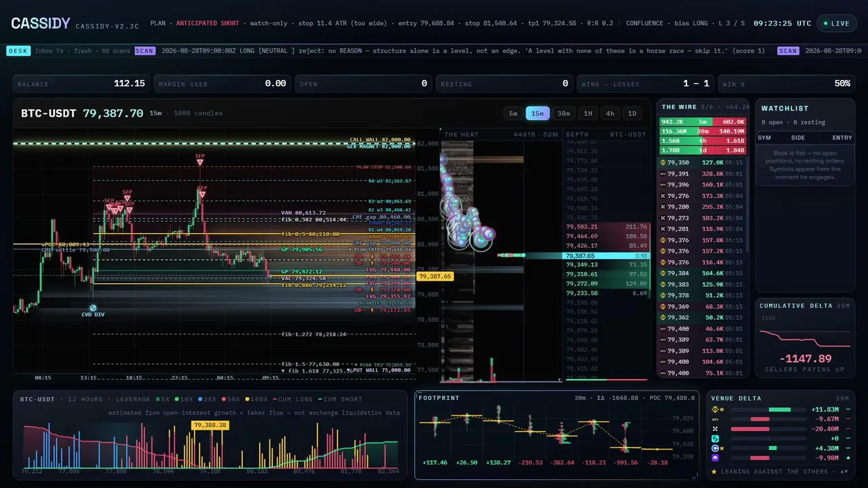The width and height of the screenshot is (868, 488).
Task: Click the 79,503.21 ask depth row
Action: [x=606, y=226]
